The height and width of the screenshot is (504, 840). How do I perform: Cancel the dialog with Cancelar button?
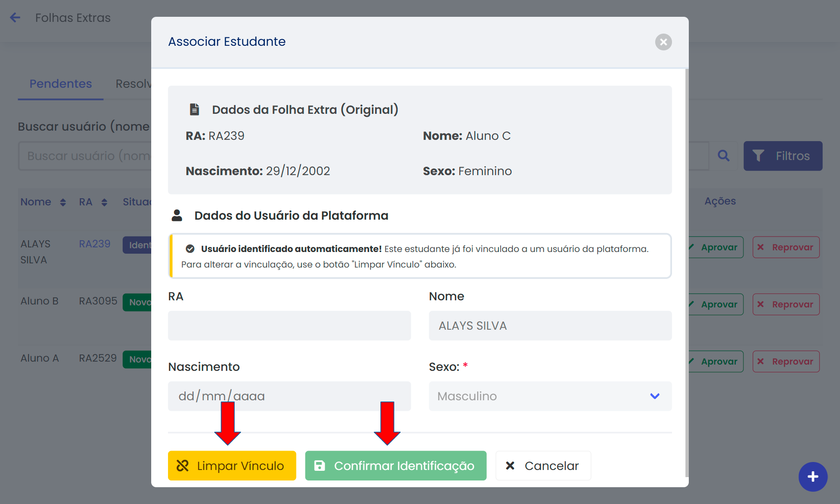click(x=543, y=465)
